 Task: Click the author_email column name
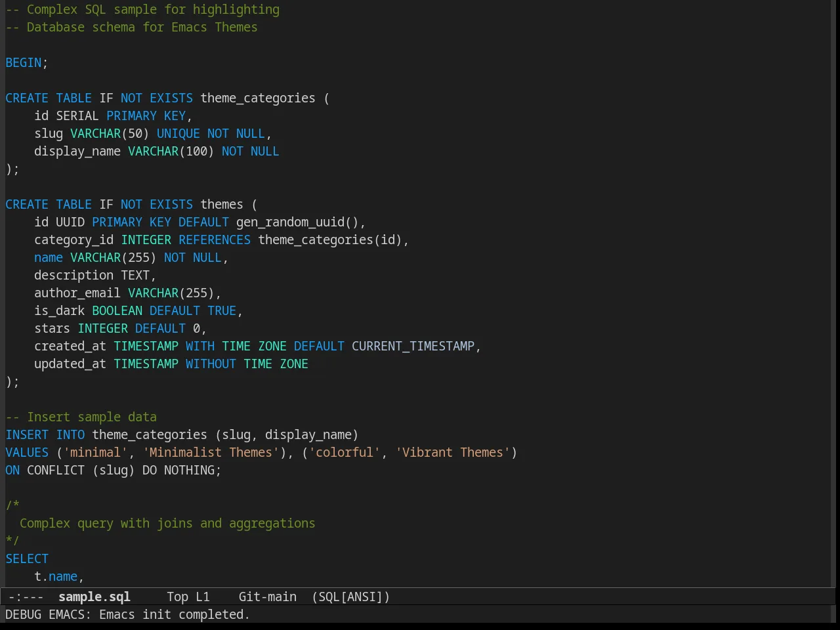pos(77,293)
